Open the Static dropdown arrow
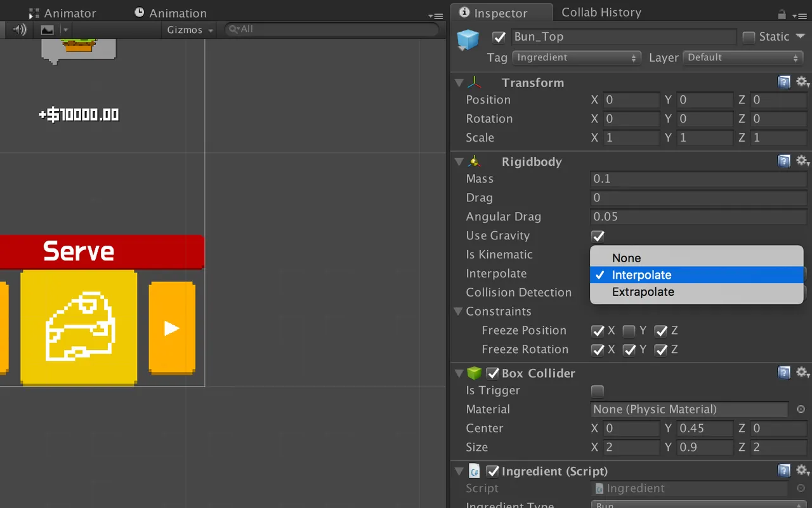The height and width of the screenshot is (508, 812). coord(800,36)
